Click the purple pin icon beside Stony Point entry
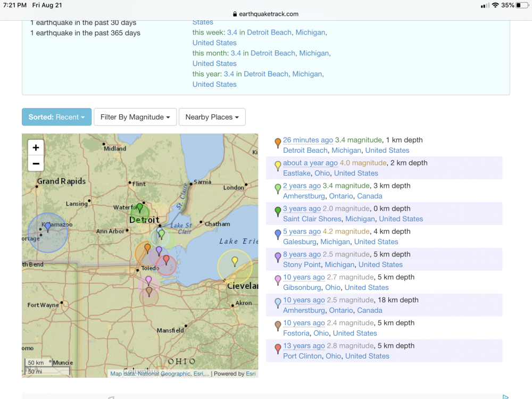 [x=277, y=257]
